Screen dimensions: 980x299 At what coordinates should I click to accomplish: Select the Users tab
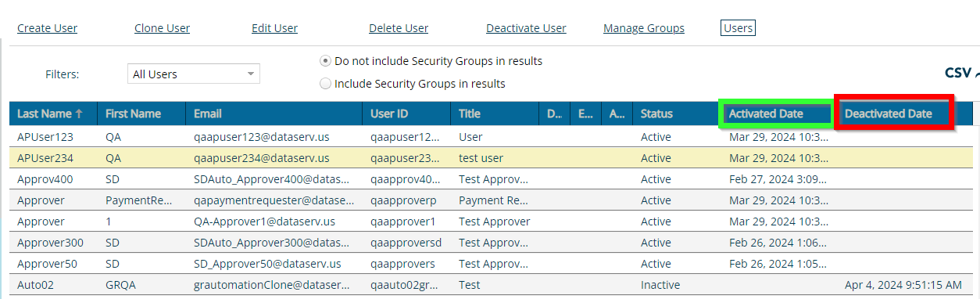point(738,28)
